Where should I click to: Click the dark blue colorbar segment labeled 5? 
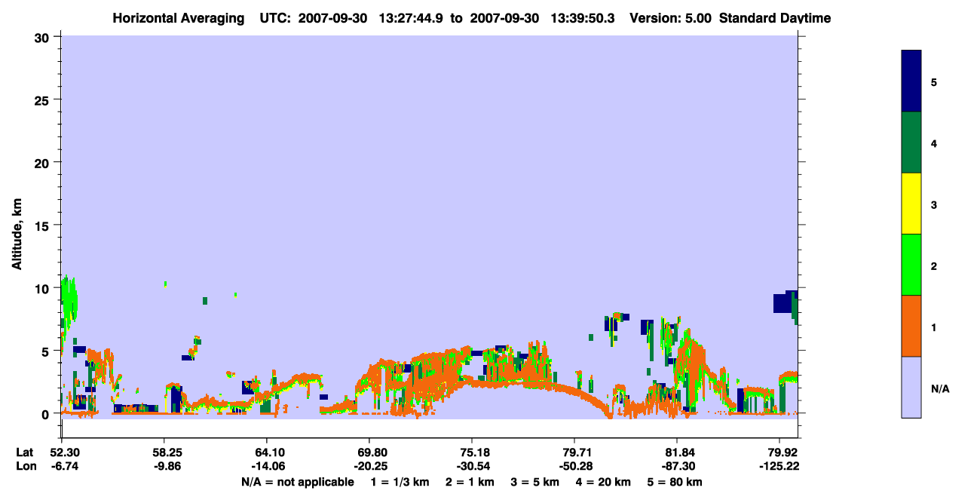(911, 81)
